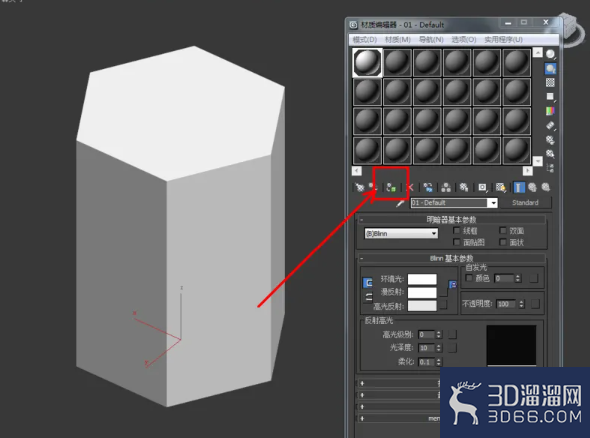Open Material ID Channel flyout
The image size is (590, 438).
coord(482,187)
